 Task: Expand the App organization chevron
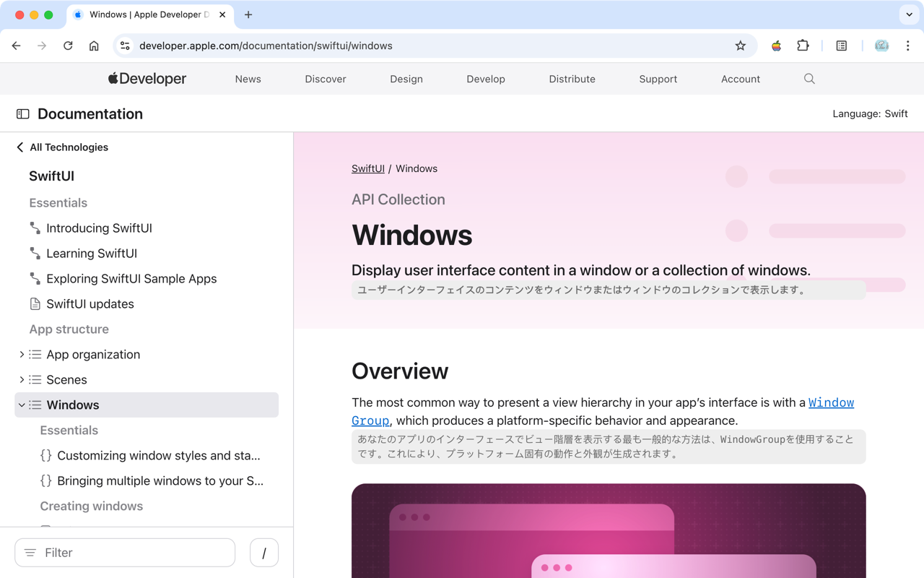pos(21,355)
